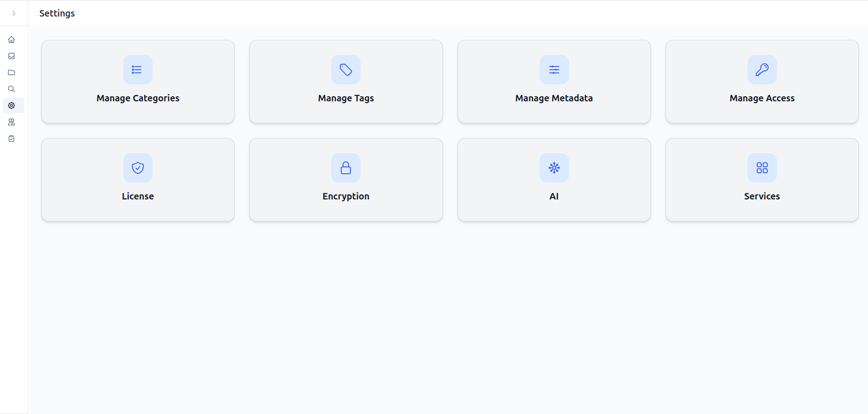Screen dimensions: 868x414
Task: Open the Manage Tags label
Action: [x=346, y=98]
